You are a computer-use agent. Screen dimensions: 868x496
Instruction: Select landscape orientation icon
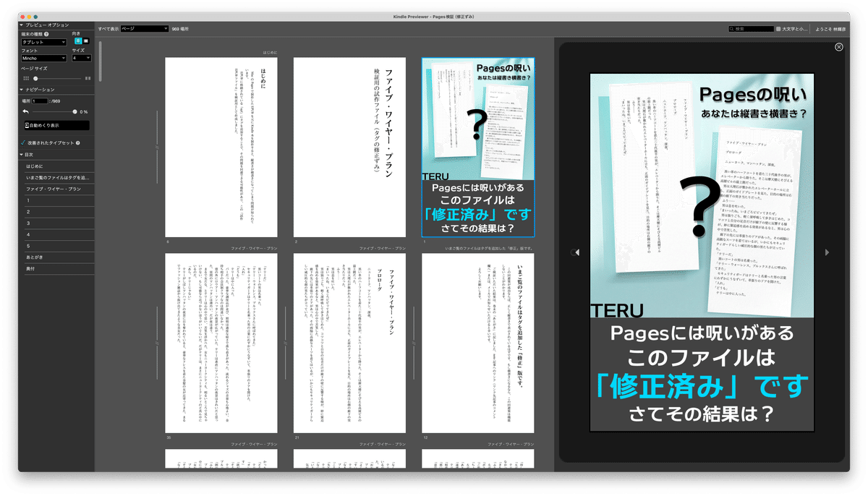click(86, 41)
